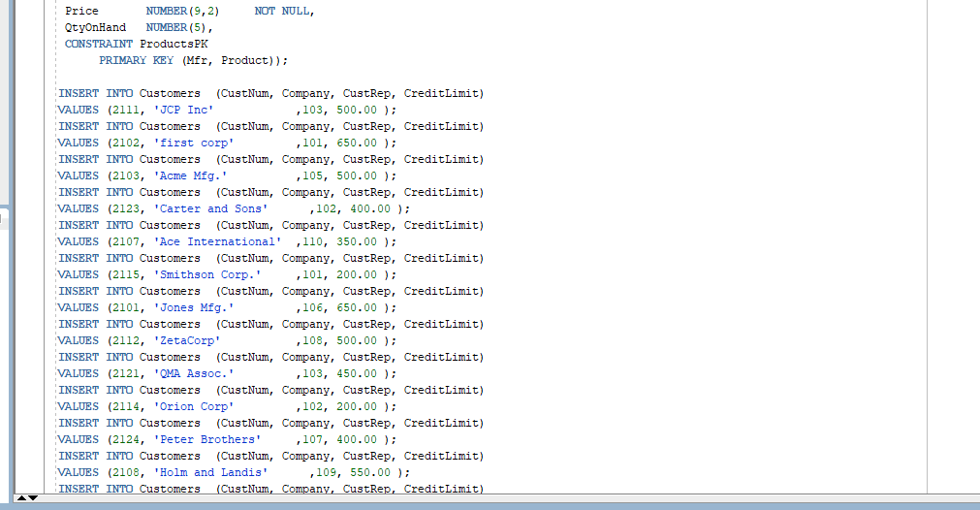Click the 'Jones Mfg.' company string
Viewport: 980px width, 510px height.
pyautogui.click(x=194, y=308)
